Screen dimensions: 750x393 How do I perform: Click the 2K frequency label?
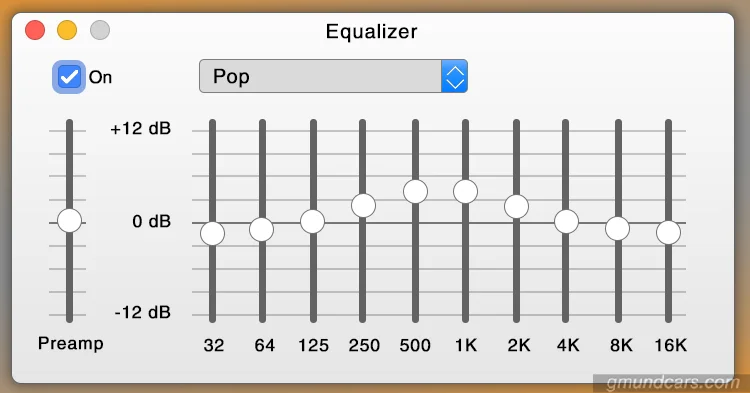519,345
